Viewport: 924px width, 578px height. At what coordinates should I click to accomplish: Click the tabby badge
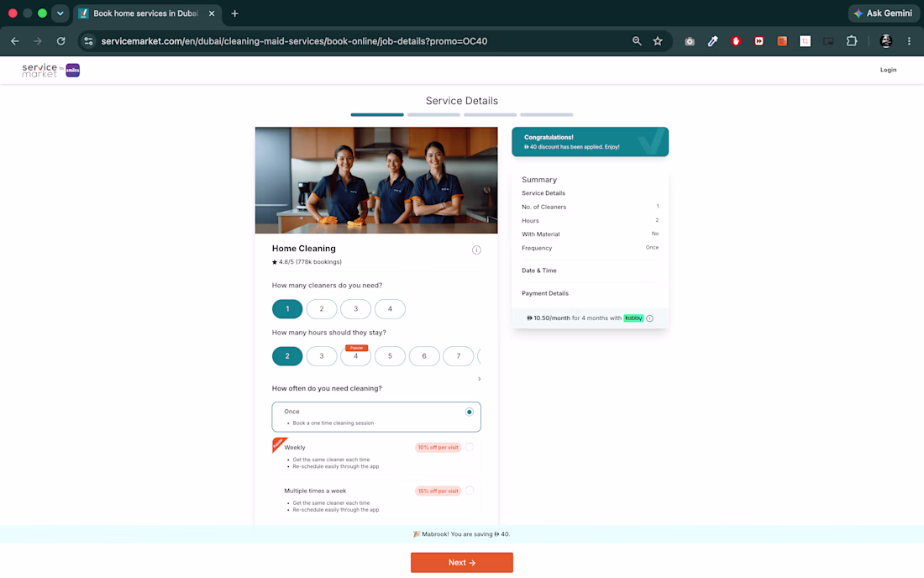coord(633,318)
